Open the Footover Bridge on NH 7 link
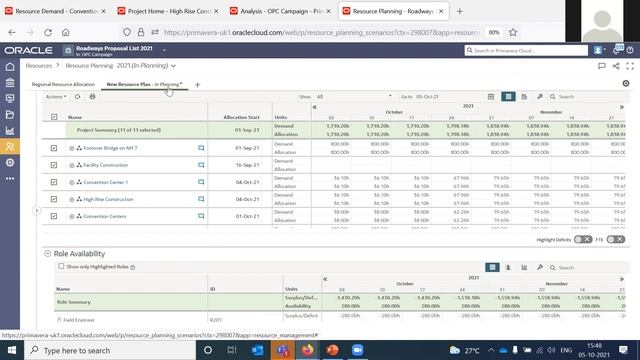This screenshot has height=360, width=640. tap(110, 148)
